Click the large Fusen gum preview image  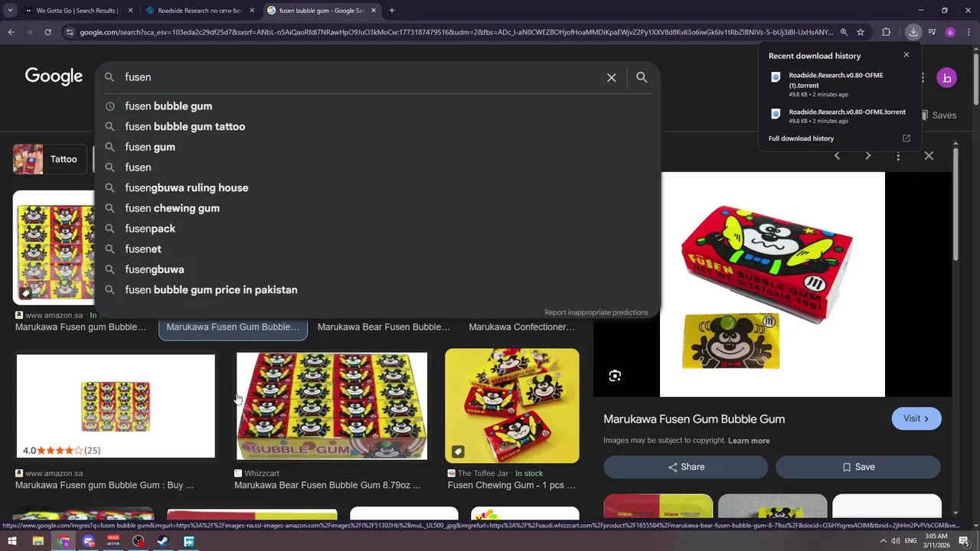tap(772, 284)
